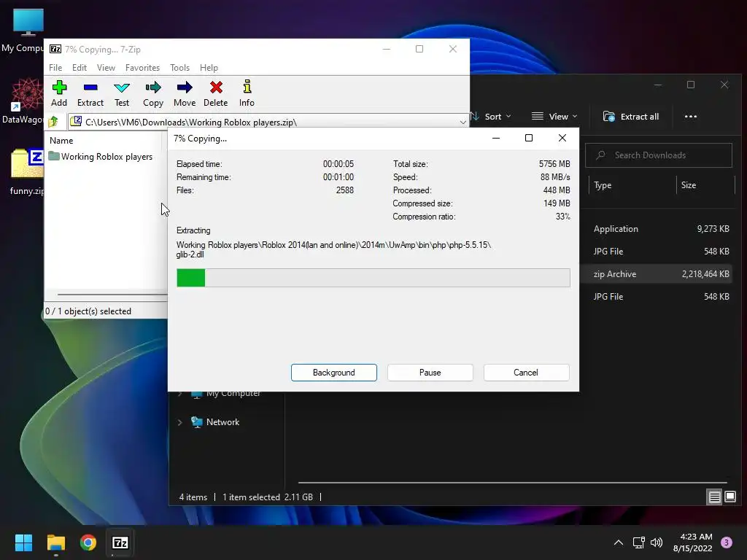Open the 7-Zip Edit menu
This screenshot has width=747, height=560.
(x=79, y=68)
